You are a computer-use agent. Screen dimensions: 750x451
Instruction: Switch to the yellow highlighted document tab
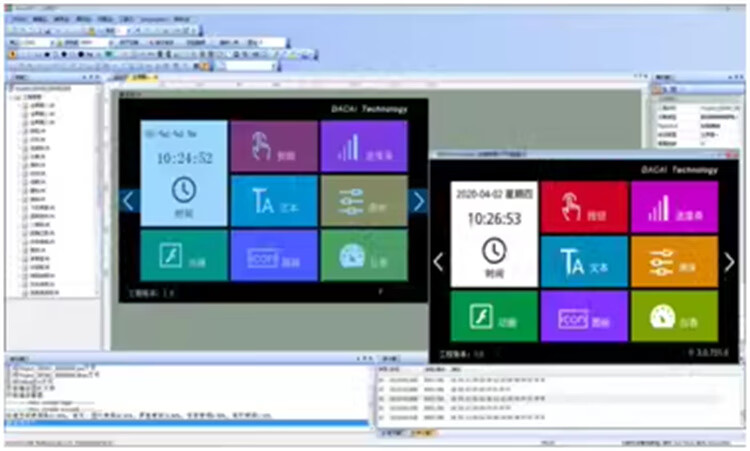pyautogui.click(x=143, y=77)
